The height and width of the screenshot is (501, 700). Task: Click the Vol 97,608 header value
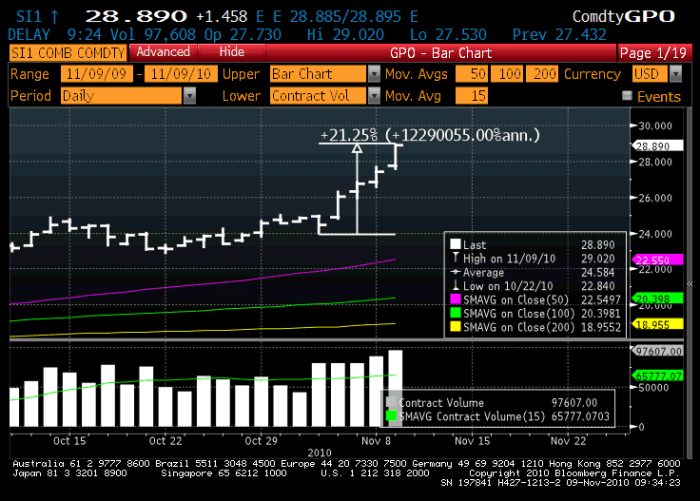click(153, 34)
